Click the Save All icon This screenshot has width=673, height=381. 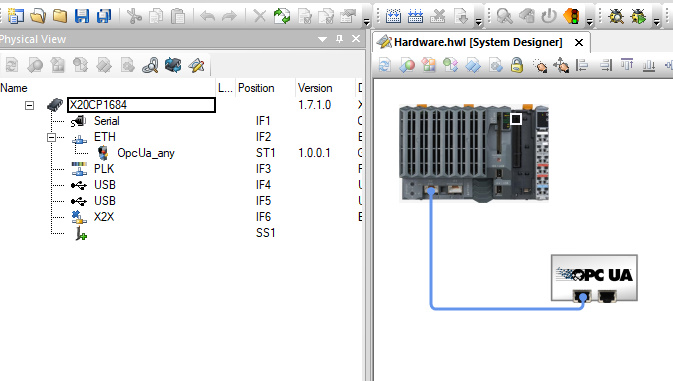[x=103, y=16]
